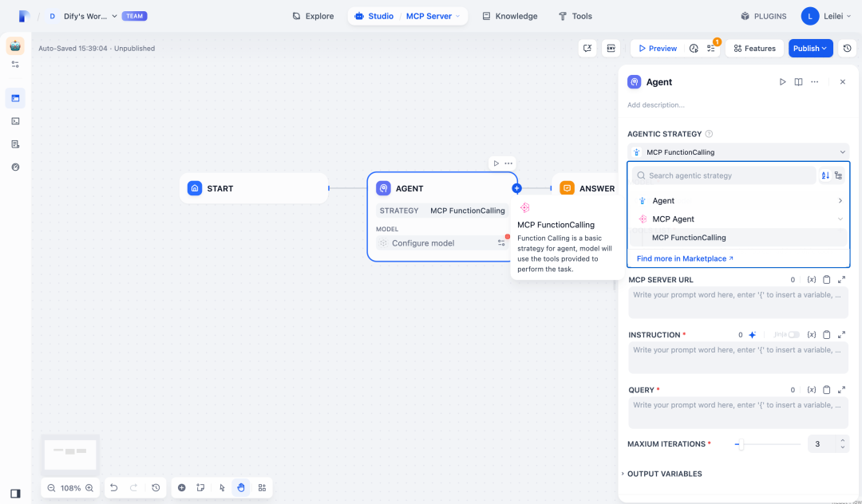Select the Pointer mode tool
This screenshot has height=504, width=862.
coord(221,487)
